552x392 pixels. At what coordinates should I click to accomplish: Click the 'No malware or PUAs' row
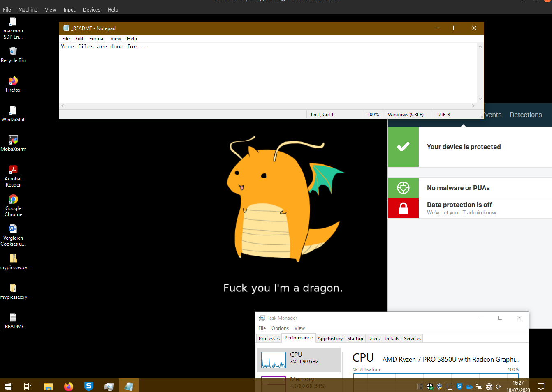[470, 188]
